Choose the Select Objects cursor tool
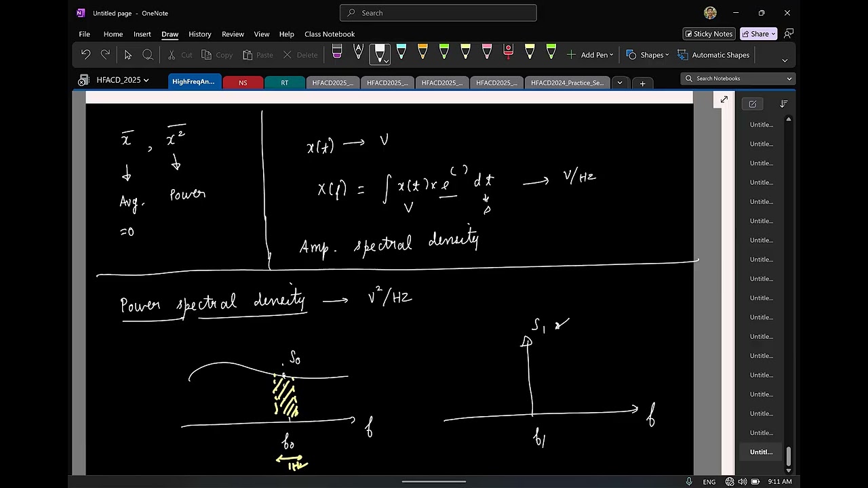 (x=127, y=55)
